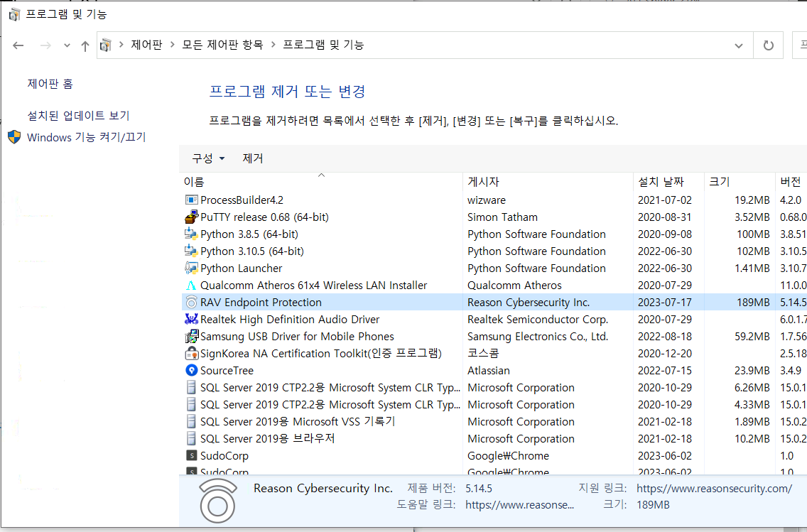The image size is (807, 532).
Task: Click the wizware publisher cell
Action: point(487,200)
